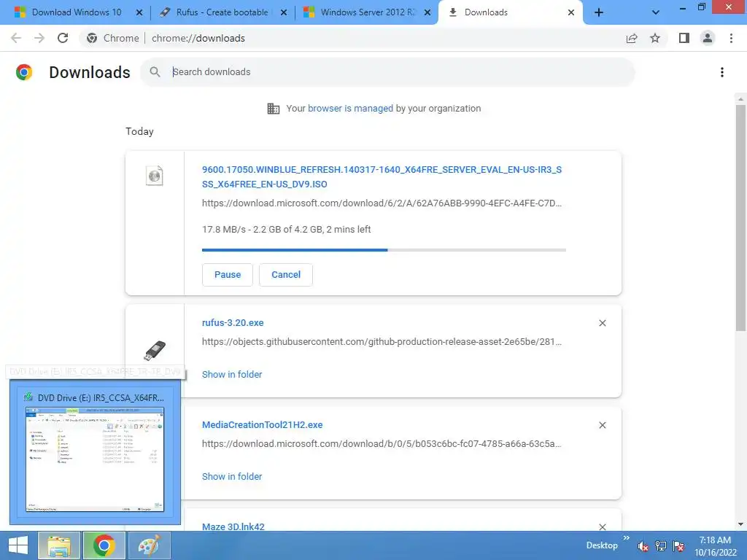747x560 pixels.
Task: Expand the Desktop toolbar chevron
Action: 627,538
